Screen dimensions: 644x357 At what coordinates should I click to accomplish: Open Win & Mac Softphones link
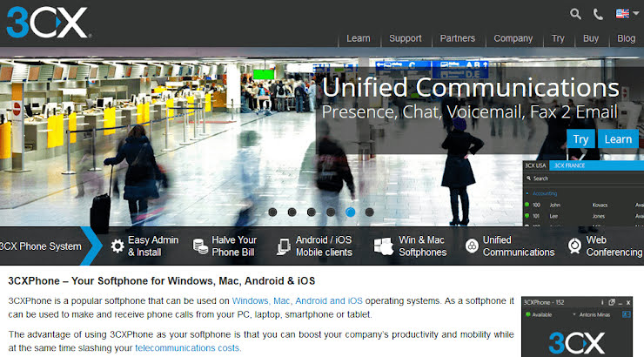423,246
